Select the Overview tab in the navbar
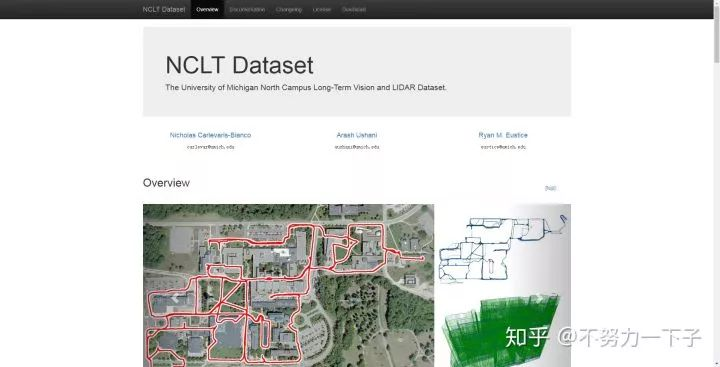720x367 pixels. click(207, 9)
